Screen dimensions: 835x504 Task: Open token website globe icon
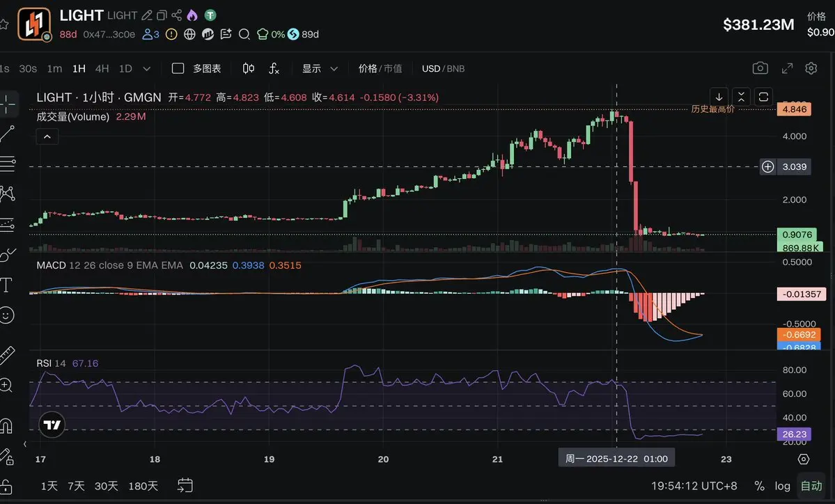click(x=189, y=35)
